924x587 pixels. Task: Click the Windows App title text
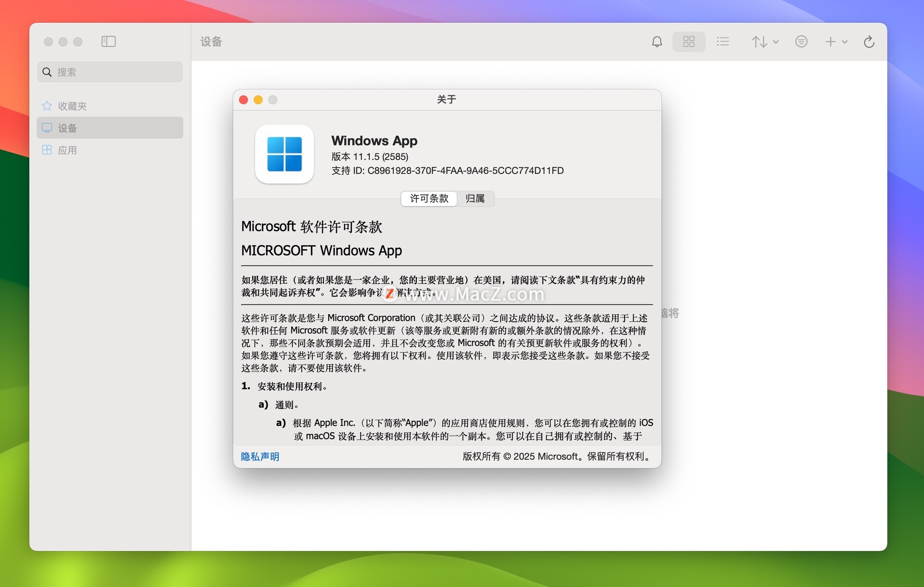374,141
